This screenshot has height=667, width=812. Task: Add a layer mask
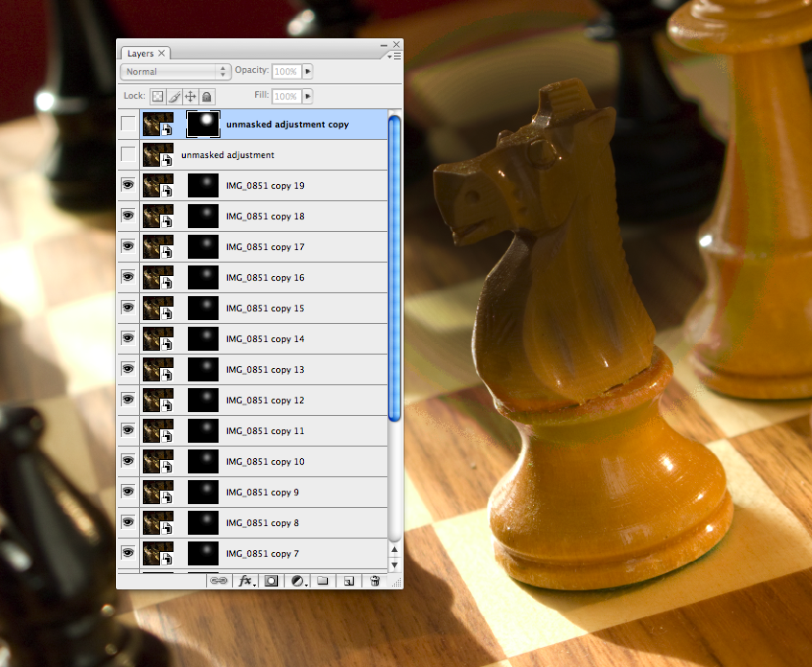pos(271,581)
